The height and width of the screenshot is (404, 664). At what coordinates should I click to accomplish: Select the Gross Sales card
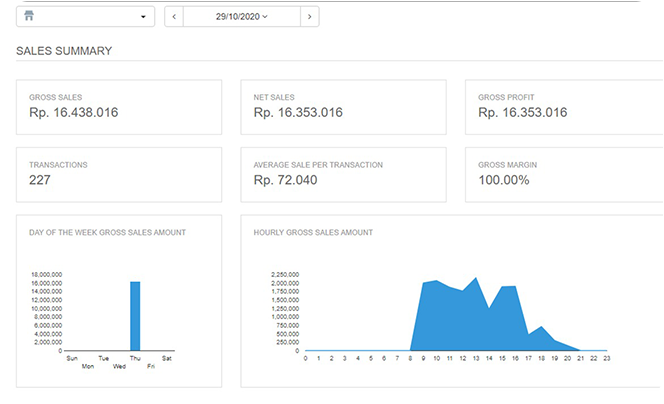coord(118,106)
